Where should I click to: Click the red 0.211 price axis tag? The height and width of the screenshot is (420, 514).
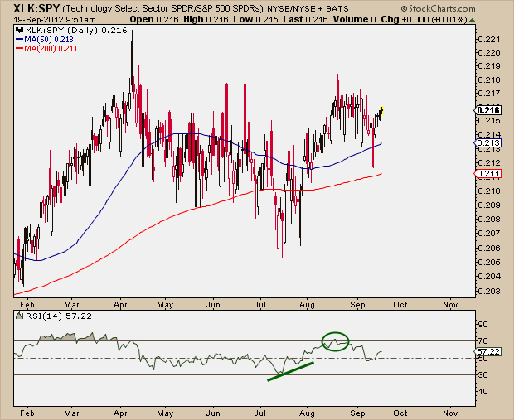[x=487, y=174]
